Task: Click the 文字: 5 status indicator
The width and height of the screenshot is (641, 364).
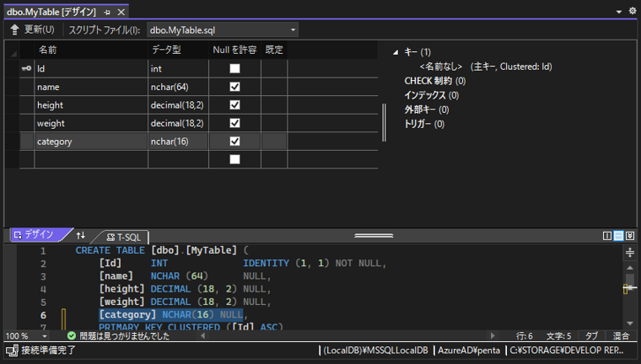Action: pyautogui.click(x=558, y=336)
